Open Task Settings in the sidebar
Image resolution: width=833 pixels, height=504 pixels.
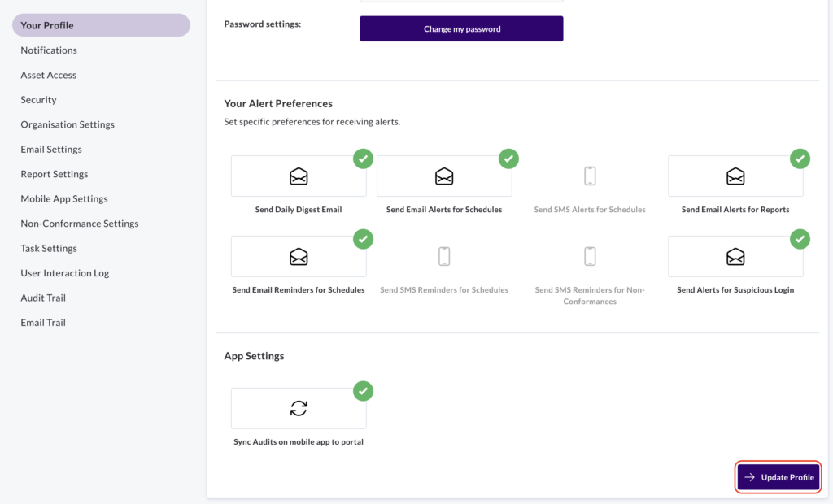point(49,248)
